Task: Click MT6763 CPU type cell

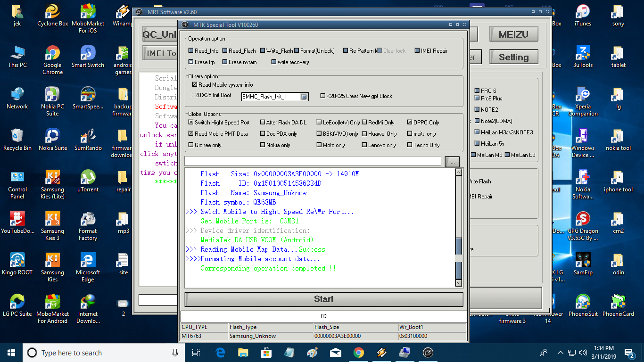Action: pos(205,336)
